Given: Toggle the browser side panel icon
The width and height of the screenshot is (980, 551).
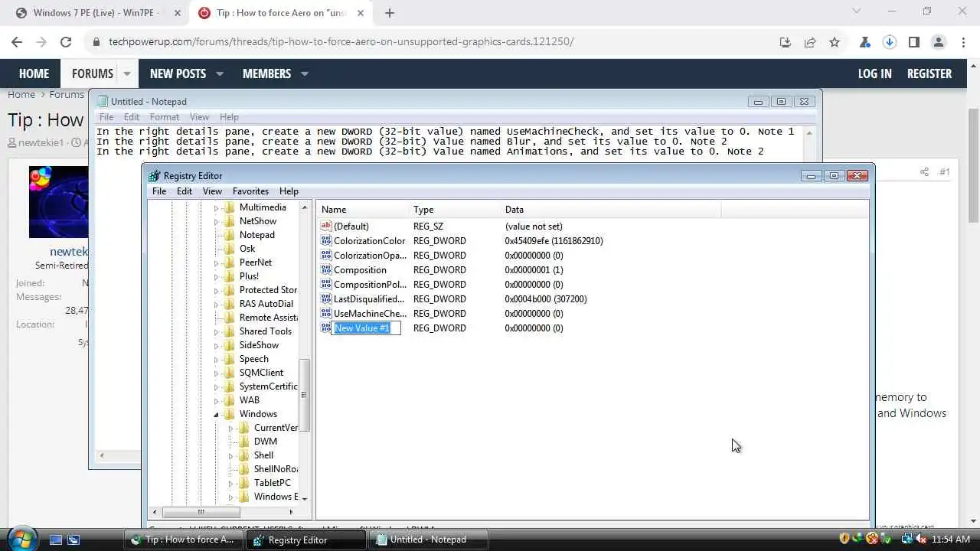Looking at the screenshot, I should [914, 42].
